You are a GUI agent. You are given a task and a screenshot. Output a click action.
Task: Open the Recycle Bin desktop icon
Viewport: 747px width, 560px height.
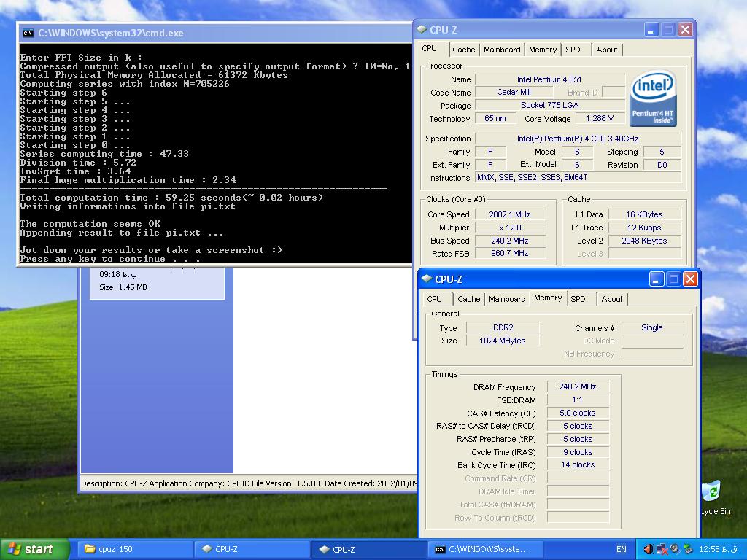tap(713, 497)
